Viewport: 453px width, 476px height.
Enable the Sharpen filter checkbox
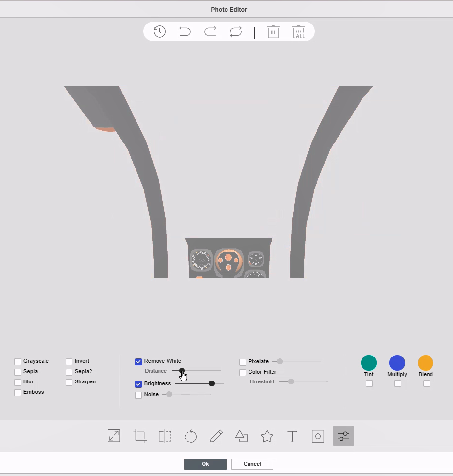pos(69,382)
